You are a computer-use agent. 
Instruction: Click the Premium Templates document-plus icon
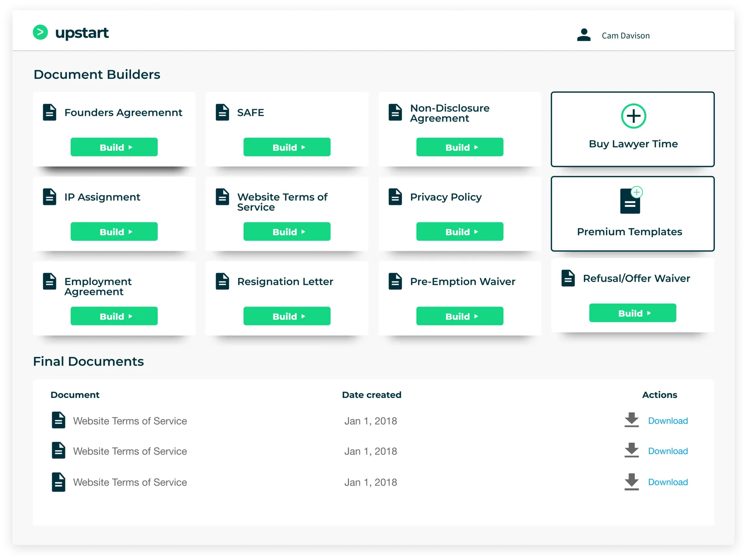coord(631,200)
